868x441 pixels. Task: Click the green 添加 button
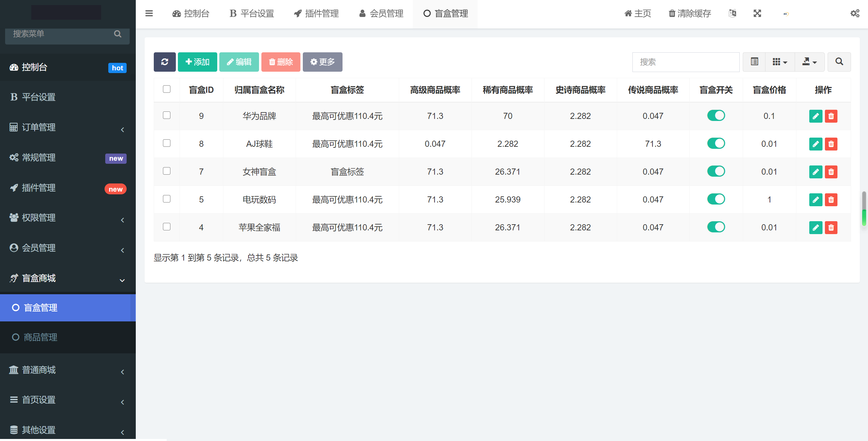[197, 62]
